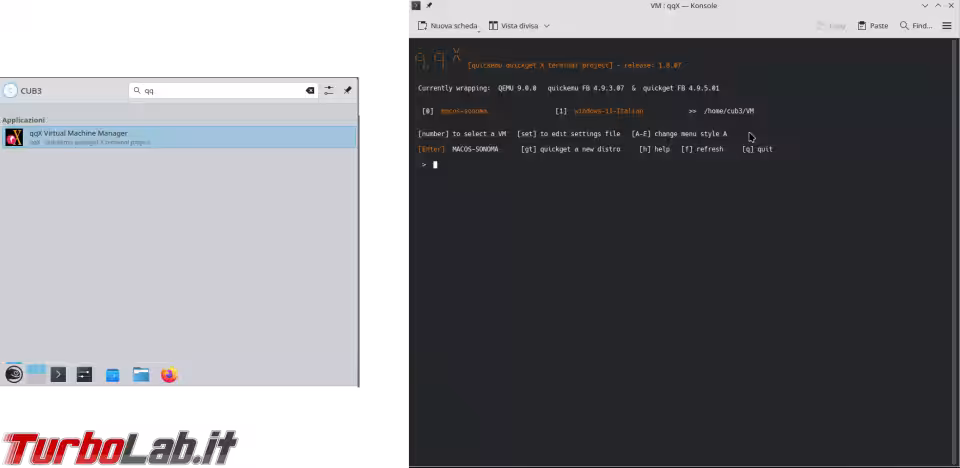This screenshot has width=960, height=468.
Task: Open the Dolphin file manager folder icon
Action: [141, 374]
